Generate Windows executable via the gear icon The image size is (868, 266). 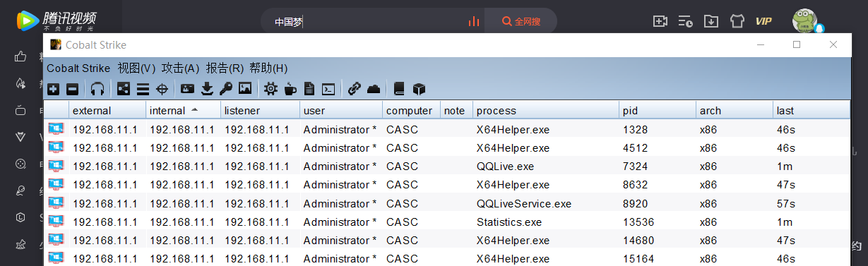[270, 89]
